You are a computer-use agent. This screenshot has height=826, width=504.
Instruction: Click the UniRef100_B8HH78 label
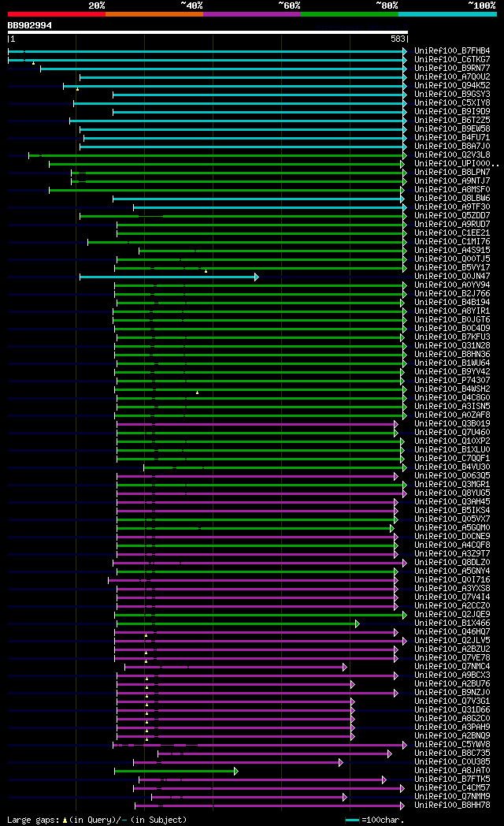tap(452, 805)
